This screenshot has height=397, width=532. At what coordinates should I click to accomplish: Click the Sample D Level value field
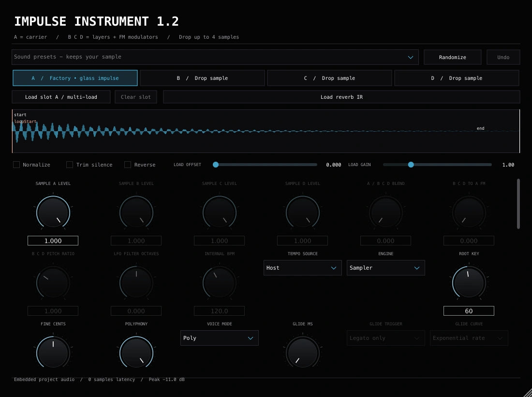(x=302, y=241)
